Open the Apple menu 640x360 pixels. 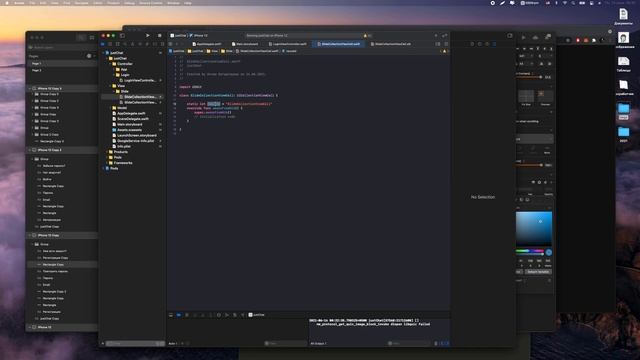[x=7, y=3]
